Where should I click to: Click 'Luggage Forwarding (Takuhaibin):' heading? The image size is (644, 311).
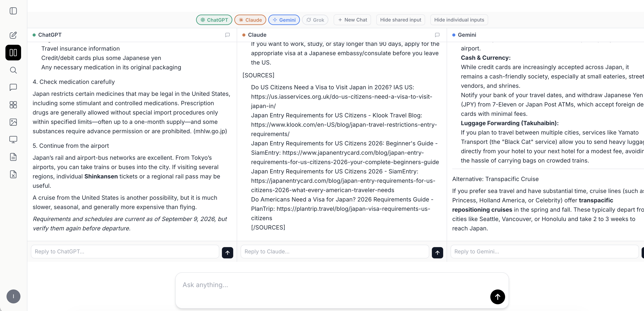point(509,123)
